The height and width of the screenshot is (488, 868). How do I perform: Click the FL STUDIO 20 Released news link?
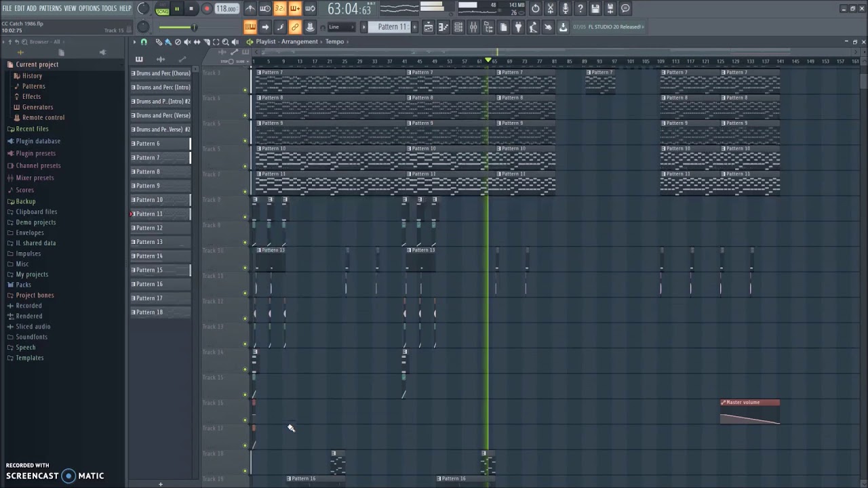(614, 27)
